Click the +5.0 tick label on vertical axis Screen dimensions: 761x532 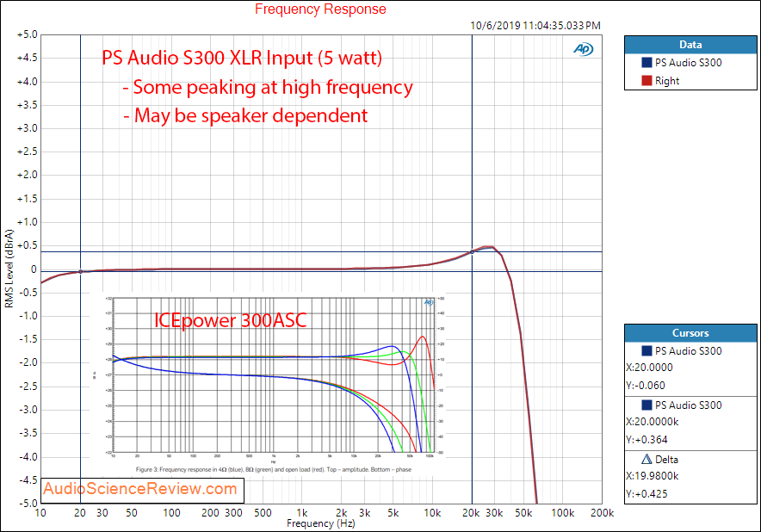28,35
